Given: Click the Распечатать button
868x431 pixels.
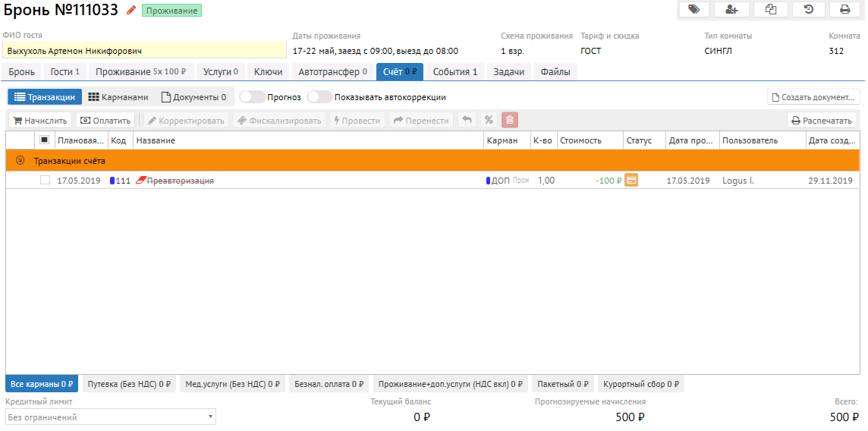Looking at the screenshot, I should pos(822,120).
